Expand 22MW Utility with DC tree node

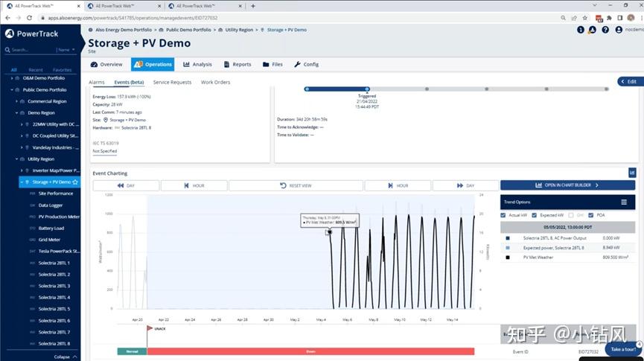click(22, 124)
